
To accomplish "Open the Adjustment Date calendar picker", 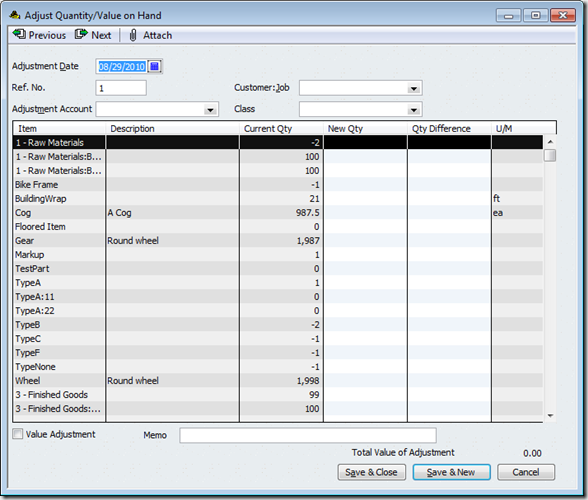I will 154,67.
